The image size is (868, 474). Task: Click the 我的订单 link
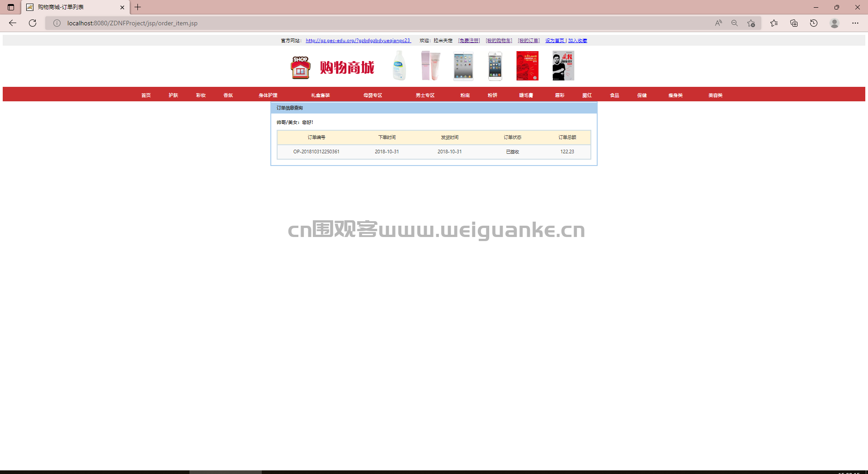528,41
